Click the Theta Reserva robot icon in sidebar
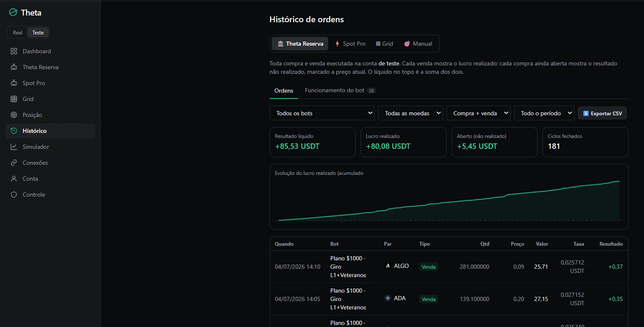Screen dimensions: 644x327 (14, 67)
